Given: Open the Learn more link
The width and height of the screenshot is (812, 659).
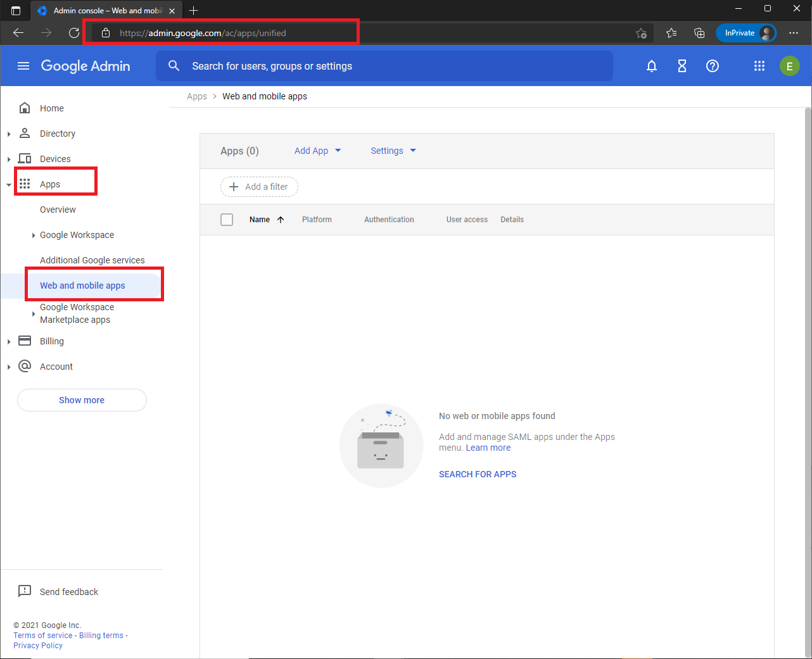Looking at the screenshot, I should point(488,448).
